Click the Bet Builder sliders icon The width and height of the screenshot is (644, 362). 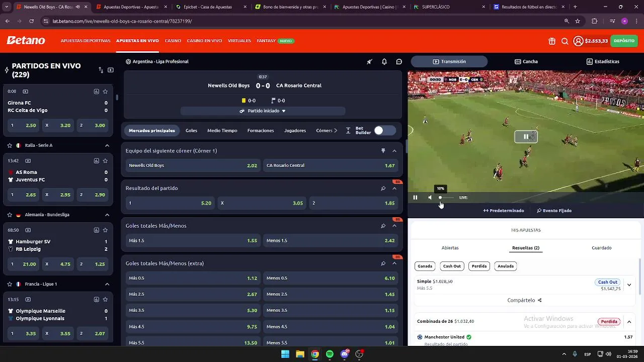coord(348,131)
